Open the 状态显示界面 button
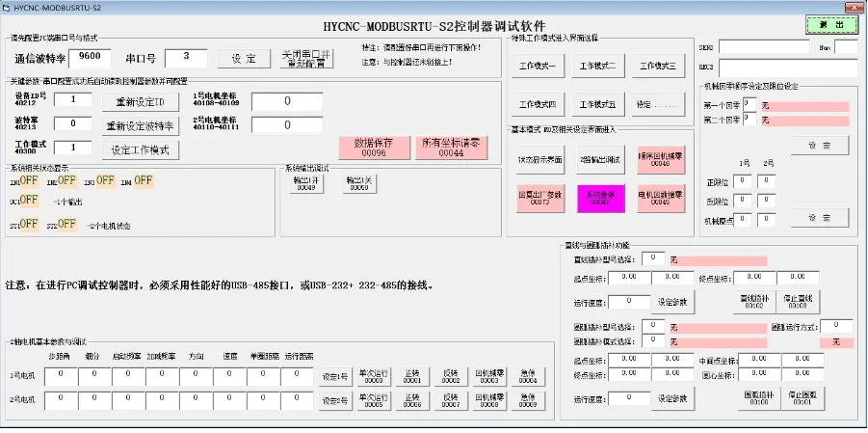This screenshot has width=868, height=433. coord(540,160)
